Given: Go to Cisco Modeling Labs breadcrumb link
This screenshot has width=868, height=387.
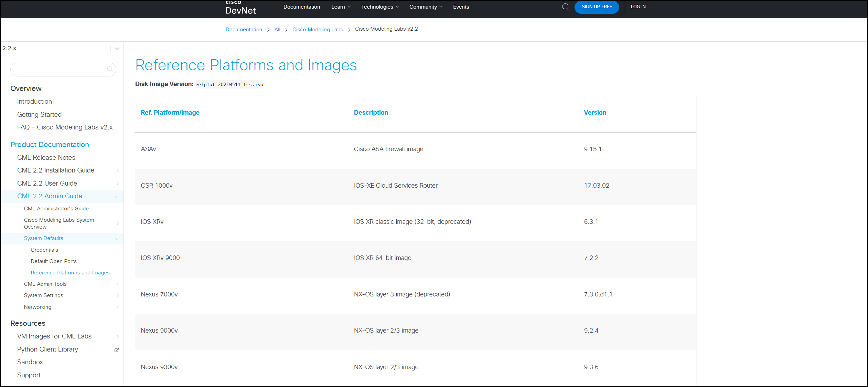Looking at the screenshot, I should coord(318,30).
